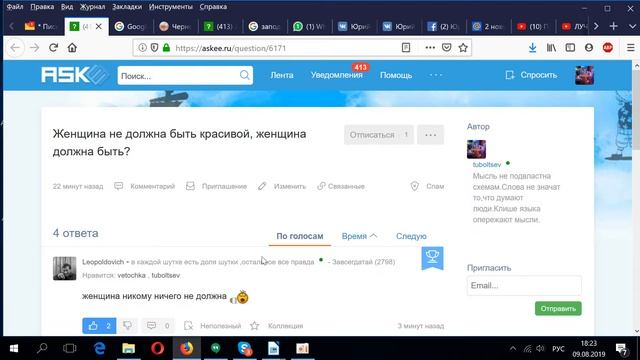Click the Email invite input field
This screenshot has width=640, height=360.
pyautogui.click(x=524, y=285)
